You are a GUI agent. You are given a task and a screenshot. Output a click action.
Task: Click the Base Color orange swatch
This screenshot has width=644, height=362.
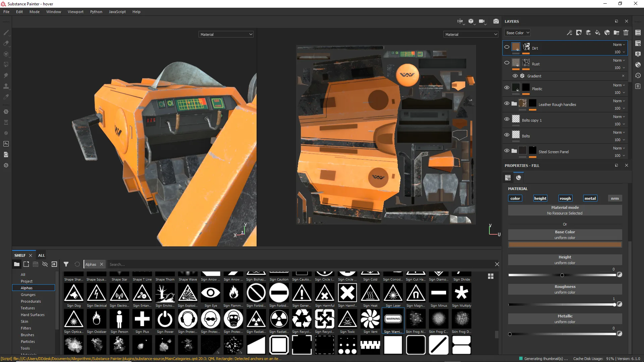[x=565, y=245]
